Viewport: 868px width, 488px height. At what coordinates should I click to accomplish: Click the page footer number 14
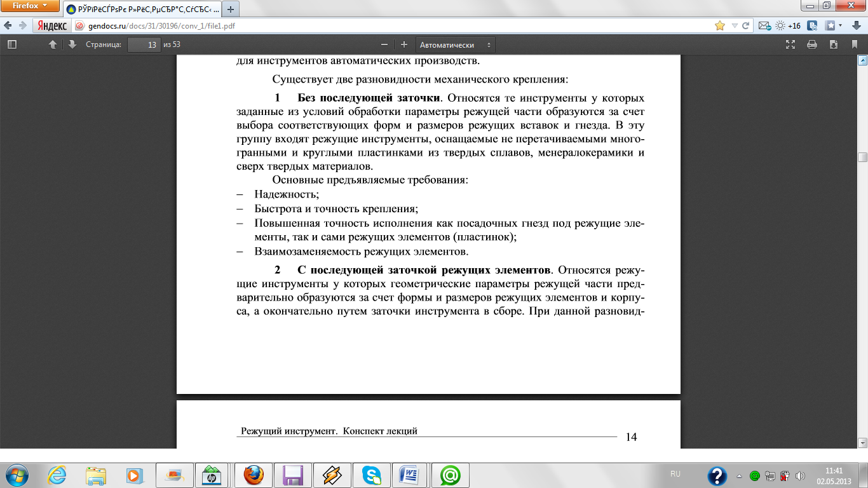tap(631, 437)
